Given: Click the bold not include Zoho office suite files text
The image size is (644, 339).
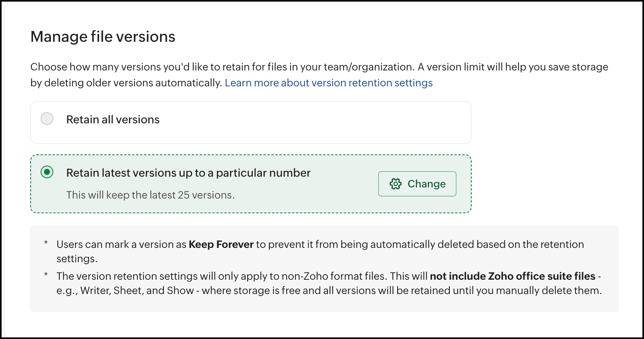Looking at the screenshot, I should click(x=513, y=276).
